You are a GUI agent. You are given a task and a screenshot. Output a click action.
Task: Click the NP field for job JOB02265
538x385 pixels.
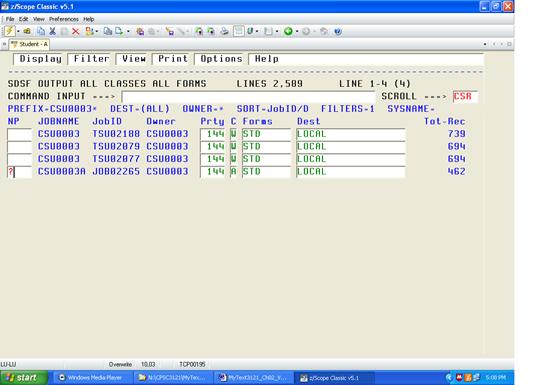(19, 172)
